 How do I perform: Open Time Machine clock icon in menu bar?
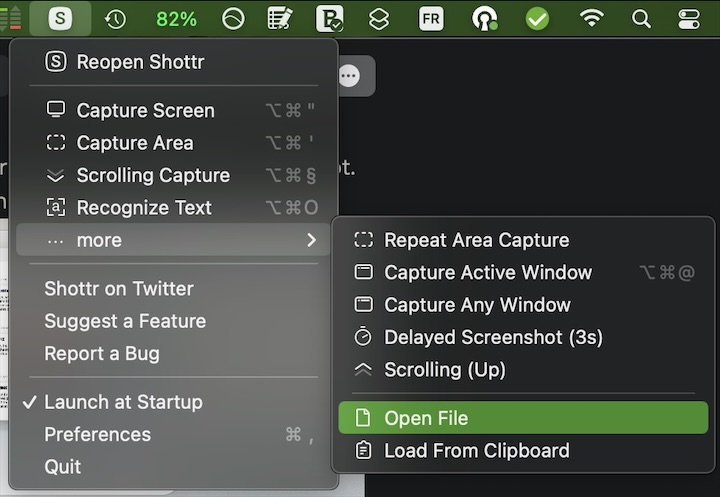(115, 19)
